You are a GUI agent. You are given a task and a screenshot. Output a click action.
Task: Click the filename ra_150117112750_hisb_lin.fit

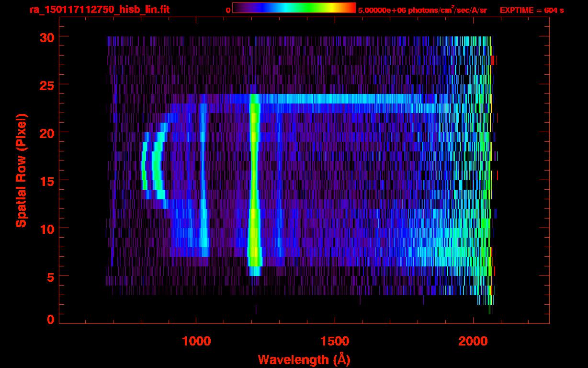coord(99,10)
